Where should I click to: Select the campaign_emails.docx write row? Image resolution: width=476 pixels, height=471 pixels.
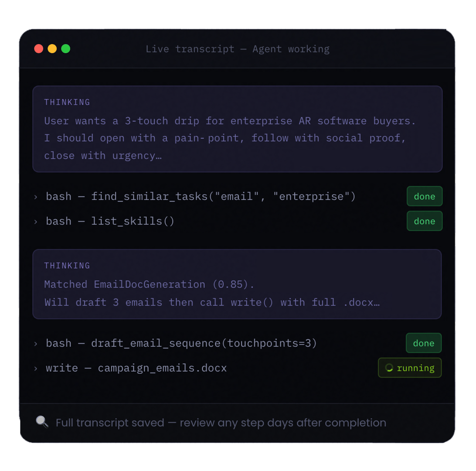coord(136,369)
